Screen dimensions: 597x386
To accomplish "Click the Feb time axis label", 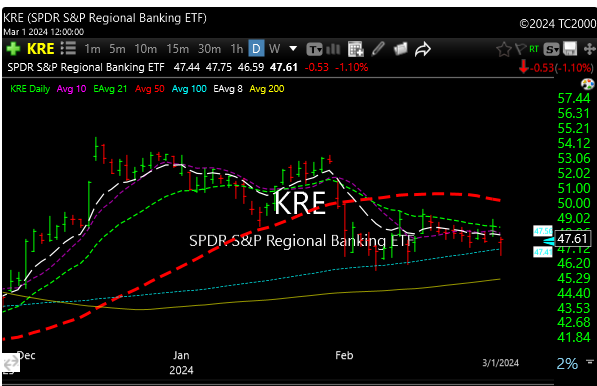I will pos(344,355).
